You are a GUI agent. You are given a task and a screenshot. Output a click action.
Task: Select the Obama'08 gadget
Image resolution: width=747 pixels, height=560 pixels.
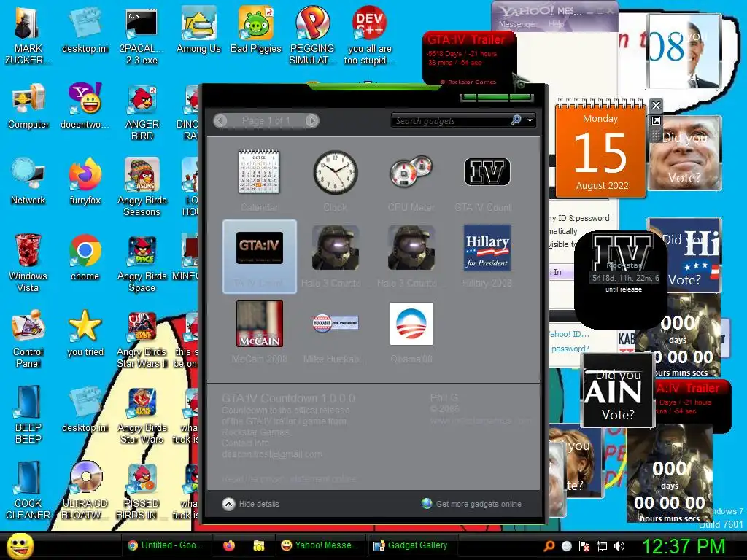(x=411, y=332)
